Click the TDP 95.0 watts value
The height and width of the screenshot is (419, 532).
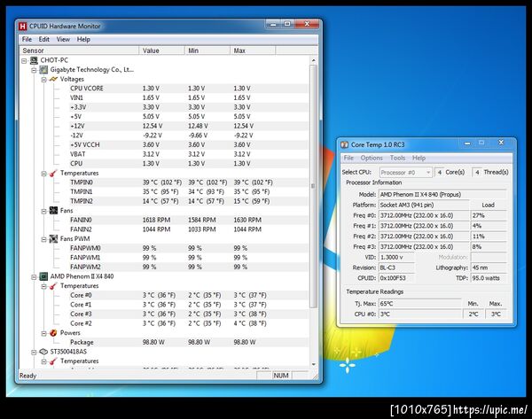click(x=489, y=278)
